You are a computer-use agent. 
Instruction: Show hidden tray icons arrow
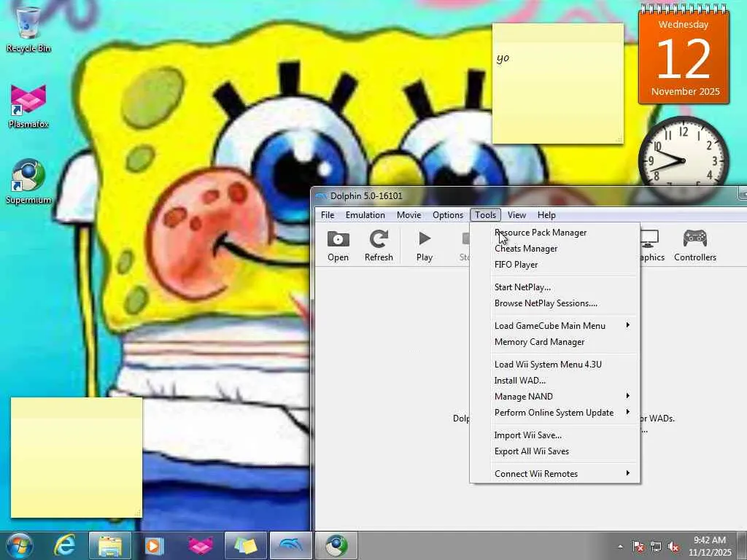[620, 547]
